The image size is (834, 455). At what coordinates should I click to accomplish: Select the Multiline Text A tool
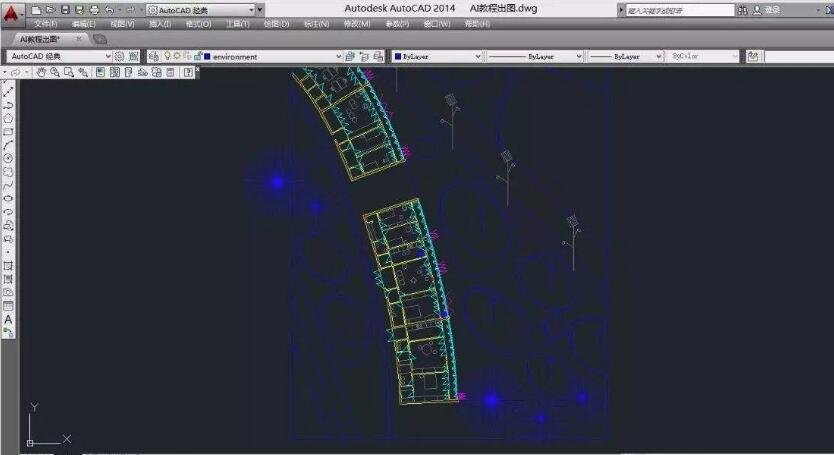point(8,320)
